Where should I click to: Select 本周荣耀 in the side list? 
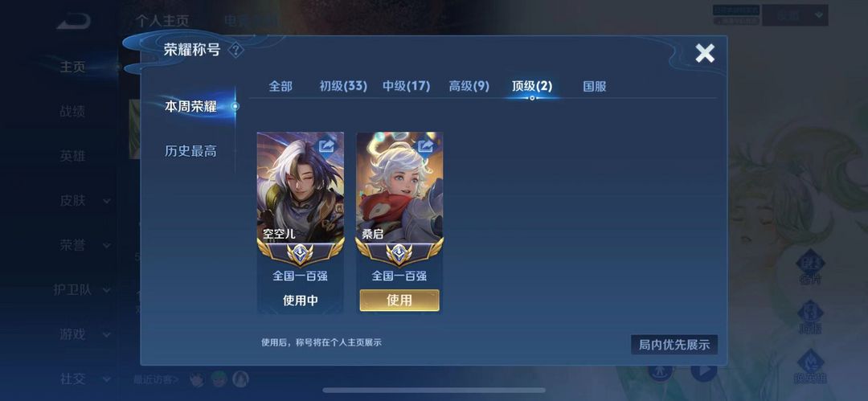[x=190, y=106]
